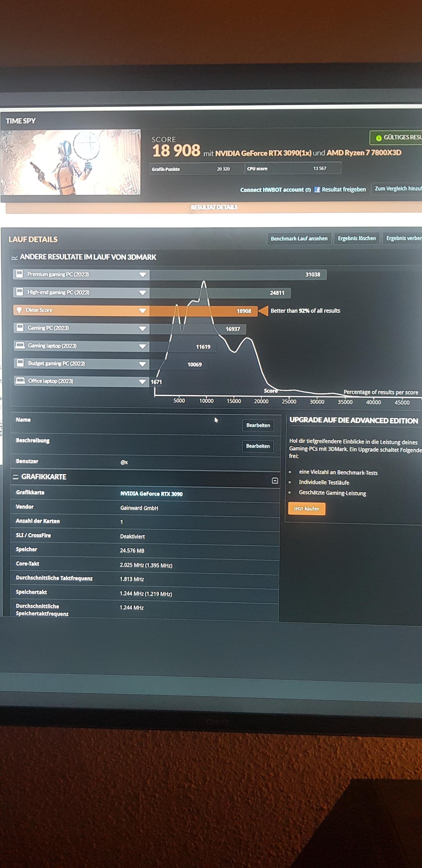Open the Office laptop (2023) dropdown
Viewport: 422px width, 868px height.
point(143,382)
